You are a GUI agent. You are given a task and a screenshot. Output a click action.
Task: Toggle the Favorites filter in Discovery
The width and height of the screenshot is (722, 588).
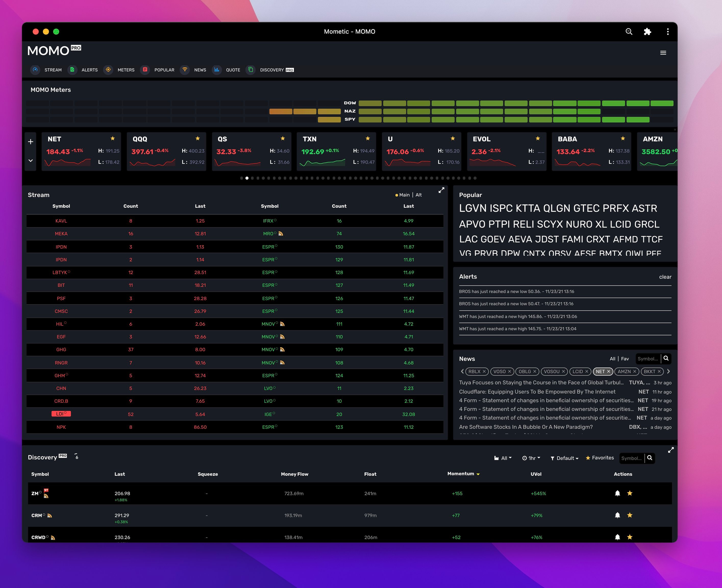click(x=600, y=458)
